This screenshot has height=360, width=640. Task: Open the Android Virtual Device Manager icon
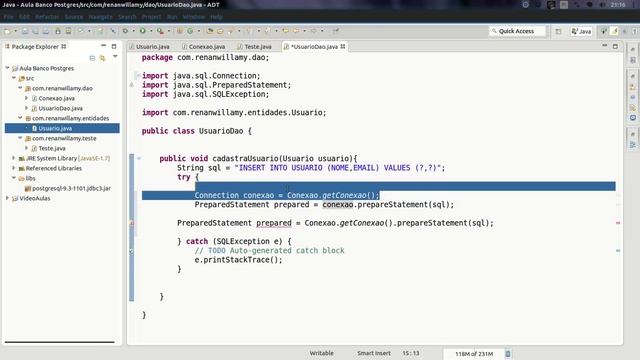[x=68, y=31]
